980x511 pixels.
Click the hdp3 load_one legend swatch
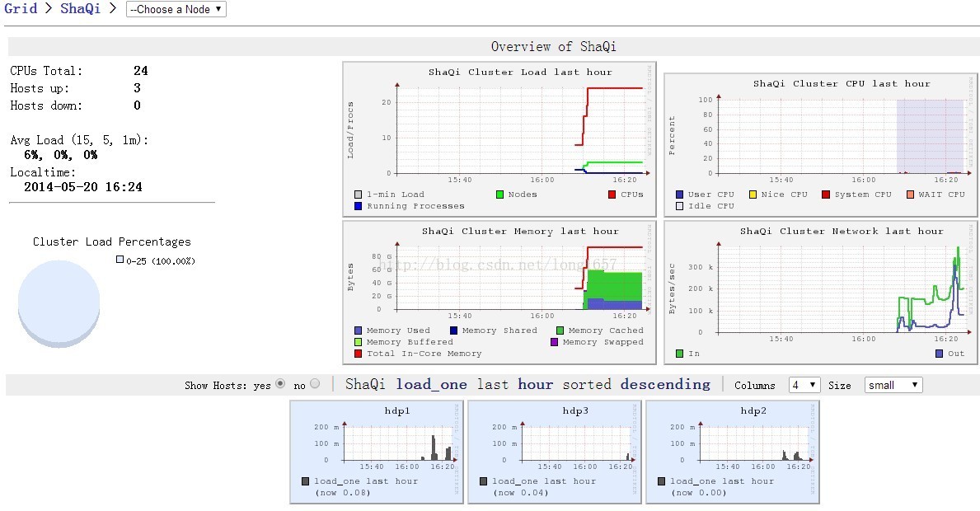point(484,481)
